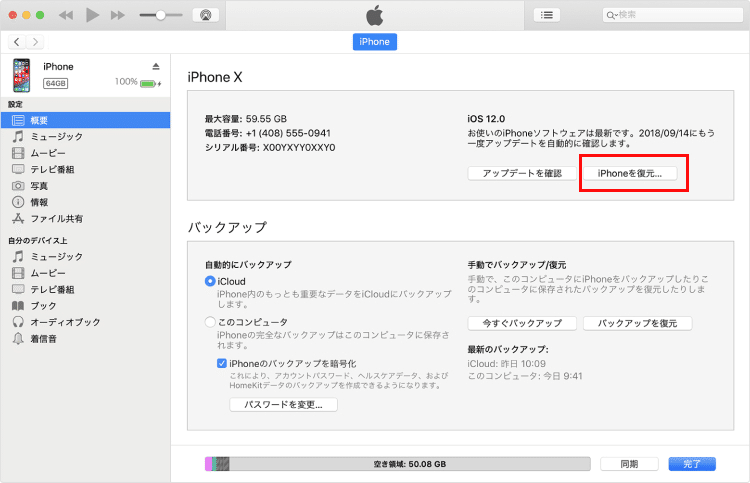Click the phone number +1 (408) 555-0941
The width and height of the screenshot is (750, 483).
click(288, 133)
